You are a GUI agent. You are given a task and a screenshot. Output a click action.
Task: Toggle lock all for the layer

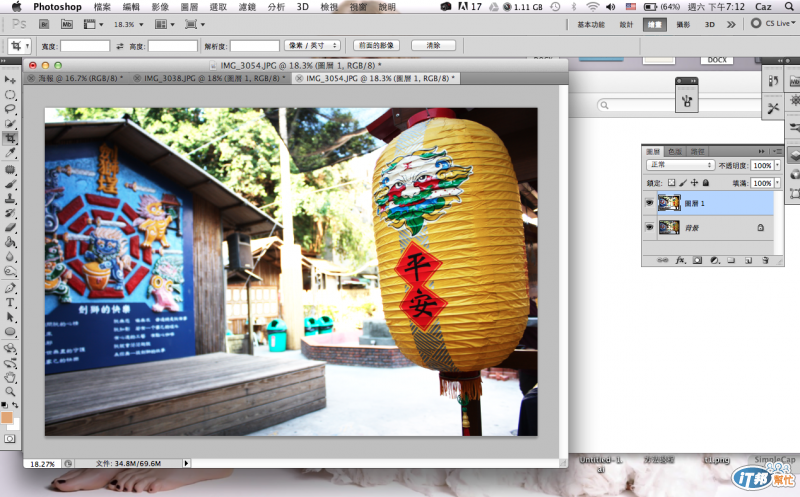(x=706, y=183)
